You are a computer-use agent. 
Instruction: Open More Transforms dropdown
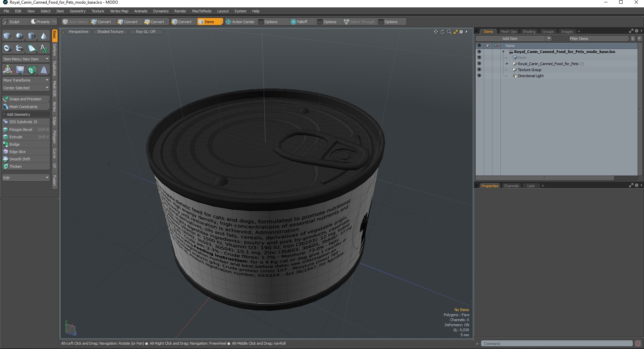point(26,80)
